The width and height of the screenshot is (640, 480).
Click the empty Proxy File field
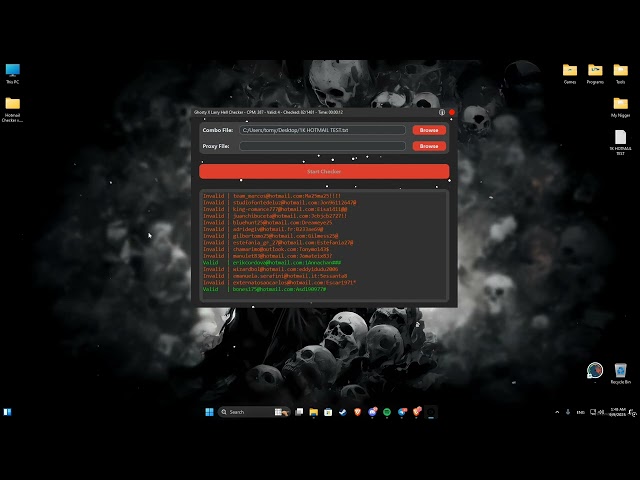[322, 146]
